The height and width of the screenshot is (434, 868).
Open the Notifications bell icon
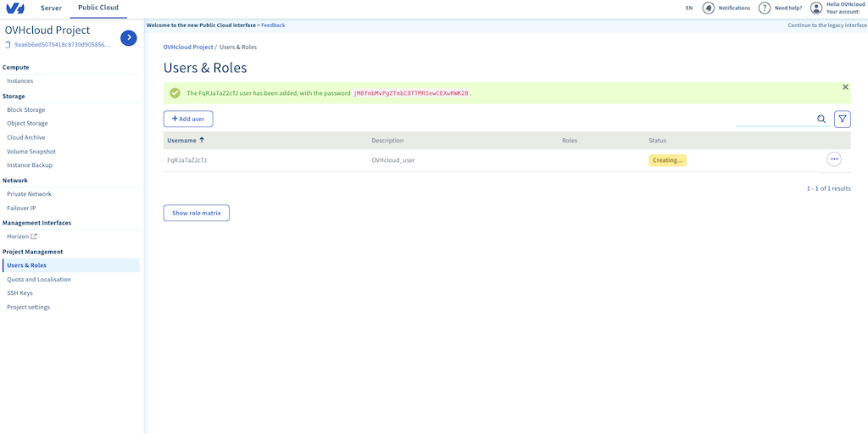[x=709, y=8]
